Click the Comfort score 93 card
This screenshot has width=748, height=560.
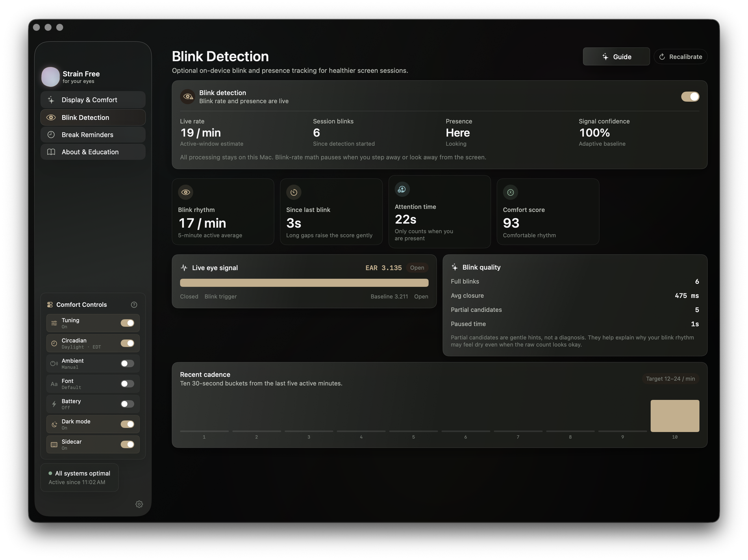point(548,212)
